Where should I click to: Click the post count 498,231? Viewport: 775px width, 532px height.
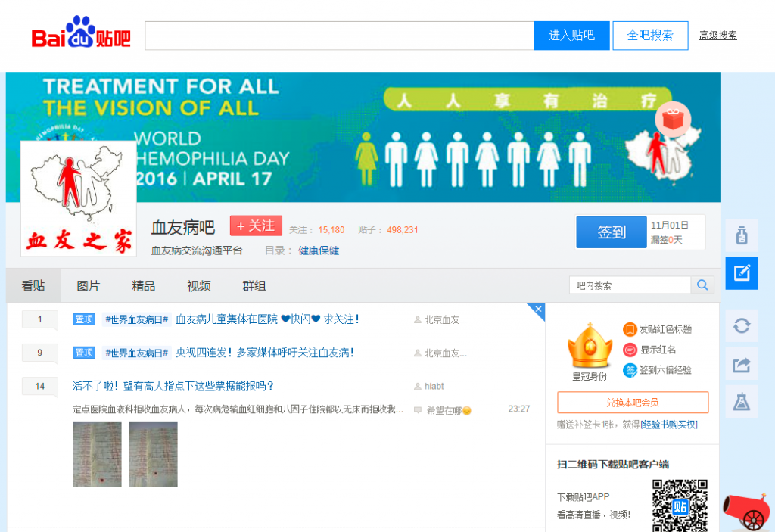point(403,230)
